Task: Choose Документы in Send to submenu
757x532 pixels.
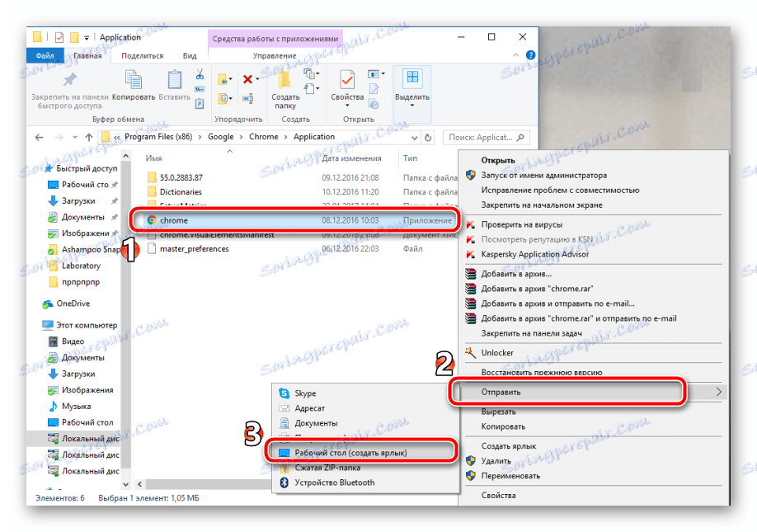Action: [x=365, y=423]
